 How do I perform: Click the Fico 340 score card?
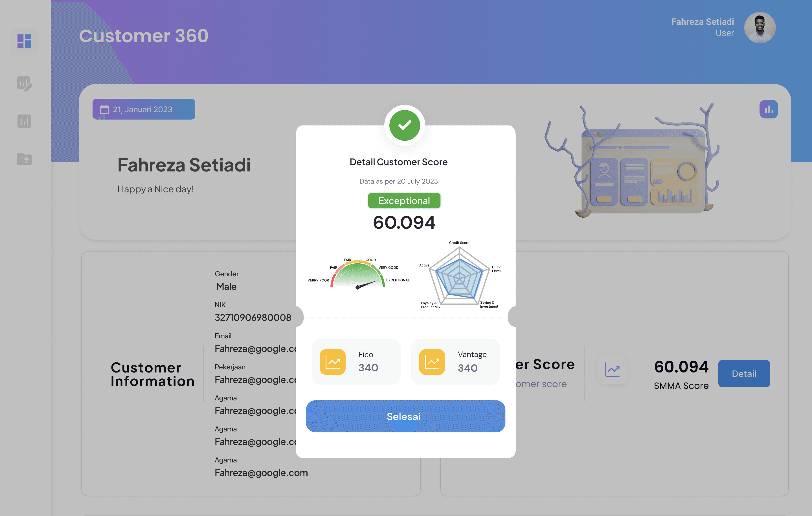click(356, 362)
